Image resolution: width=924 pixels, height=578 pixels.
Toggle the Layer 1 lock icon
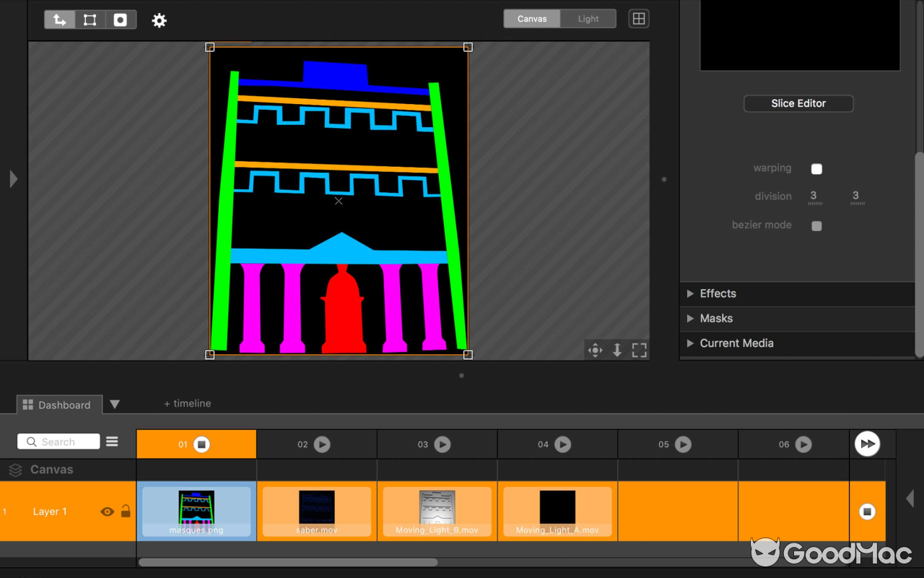[x=126, y=512]
